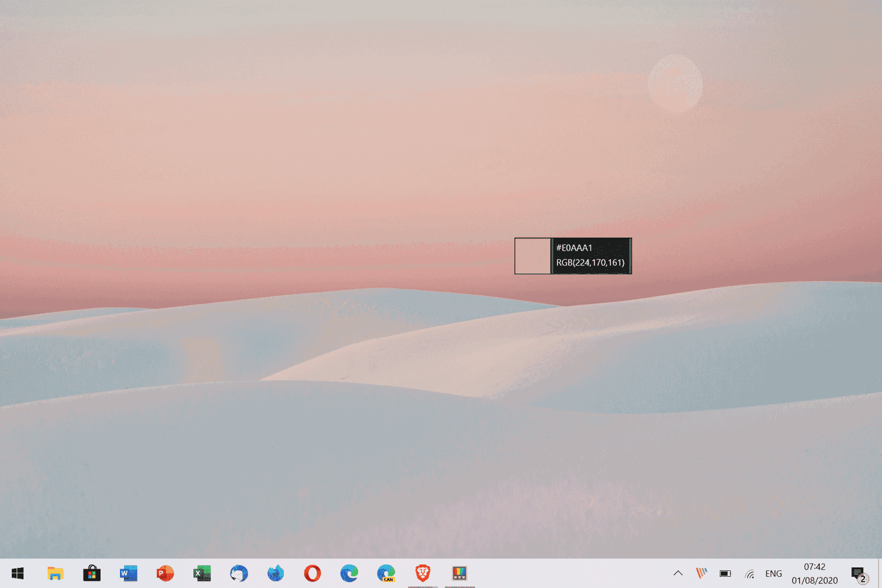
Task: Launch Microsoft Edge from the taskbar
Action: [349, 573]
